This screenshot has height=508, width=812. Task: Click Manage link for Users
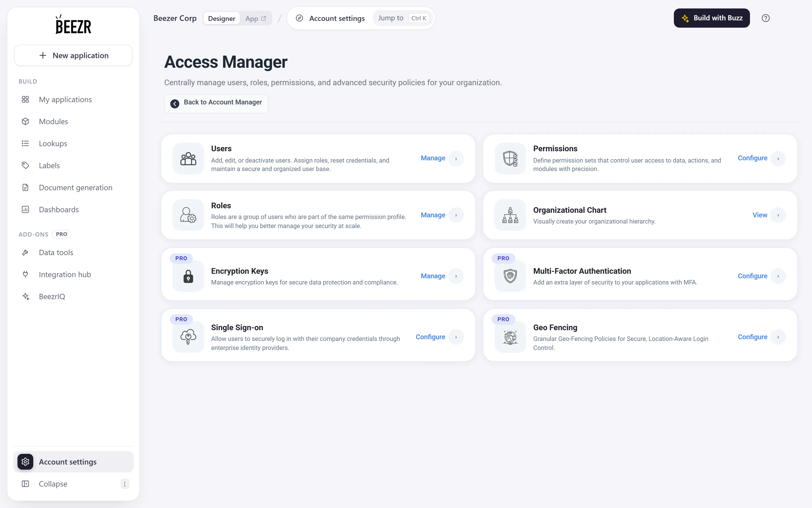coord(433,158)
